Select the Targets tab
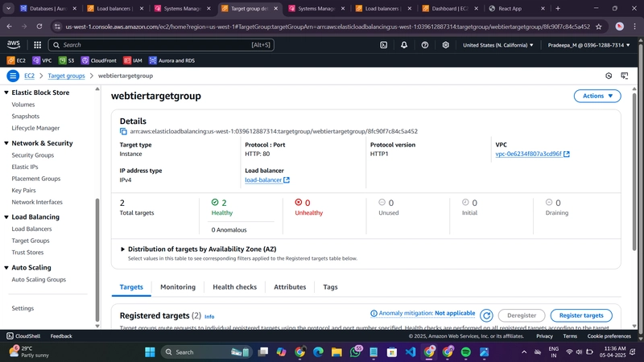644x362 pixels. point(131,287)
